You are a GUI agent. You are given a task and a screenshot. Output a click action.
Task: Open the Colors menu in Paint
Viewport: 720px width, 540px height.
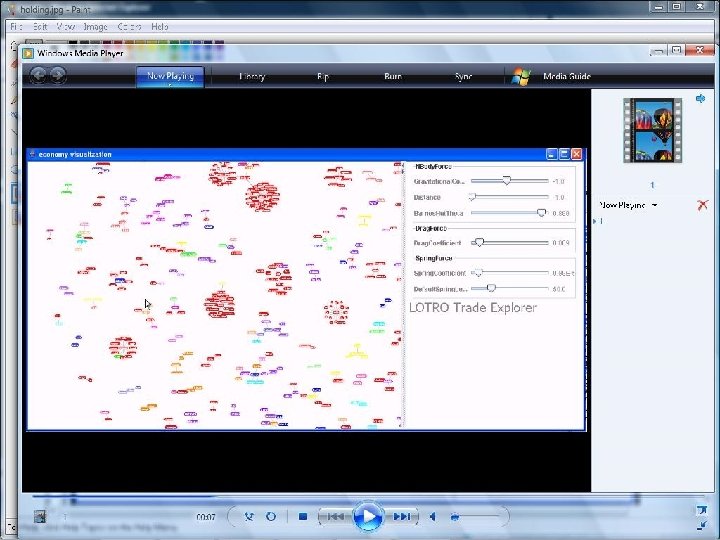click(x=129, y=27)
